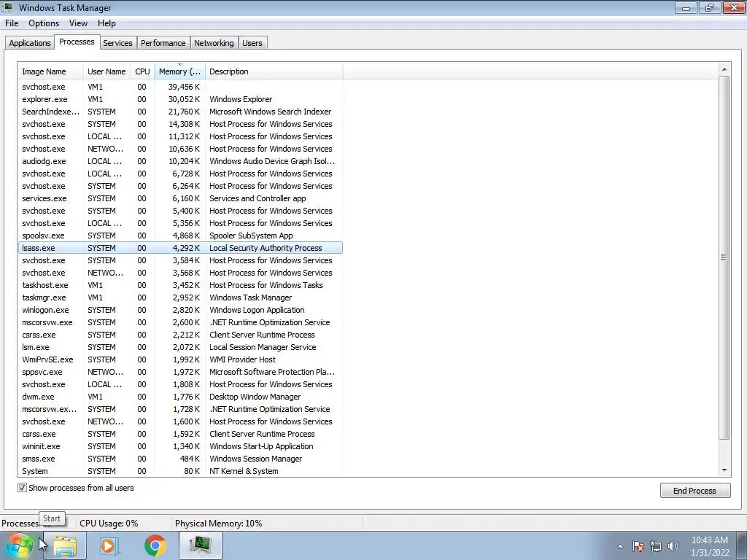Select the lsm.exe process row
The height and width of the screenshot is (560, 747).
click(180, 346)
